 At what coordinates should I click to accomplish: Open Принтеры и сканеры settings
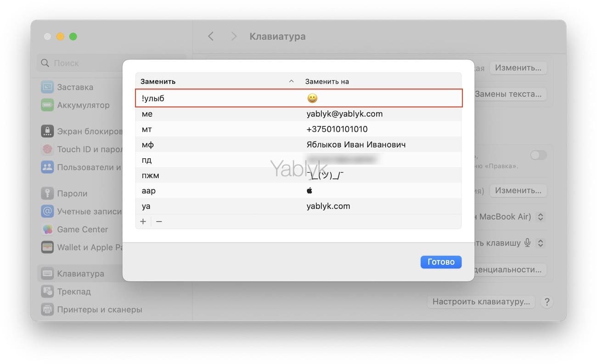(x=100, y=309)
